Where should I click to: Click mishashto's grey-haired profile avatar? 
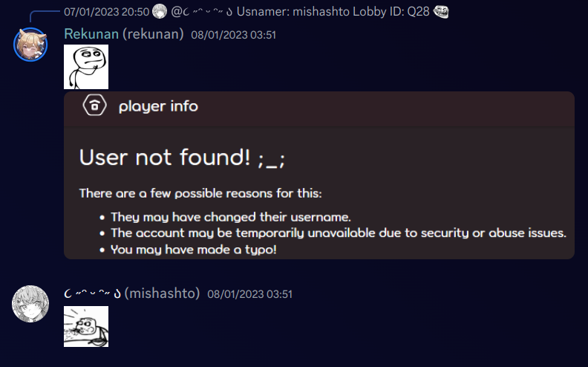click(x=30, y=304)
